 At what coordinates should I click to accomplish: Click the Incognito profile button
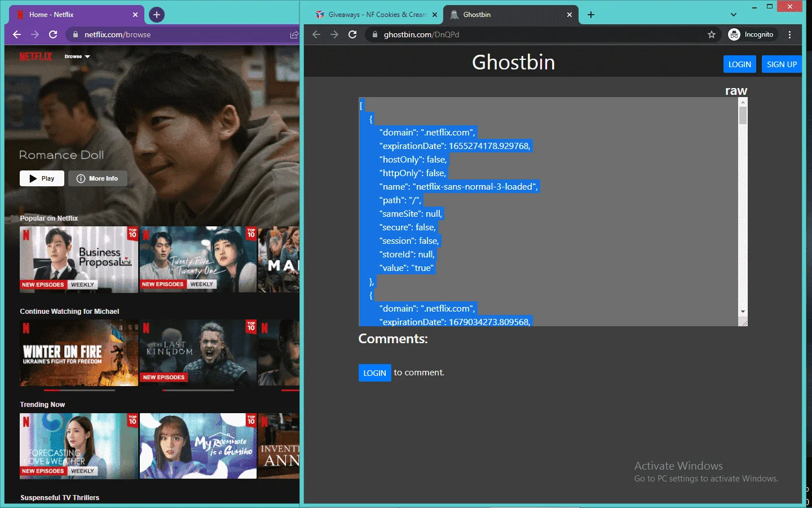point(752,34)
